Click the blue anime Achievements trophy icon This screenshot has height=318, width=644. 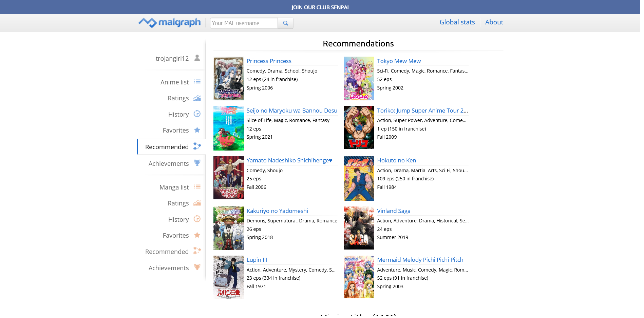tap(197, 163)
